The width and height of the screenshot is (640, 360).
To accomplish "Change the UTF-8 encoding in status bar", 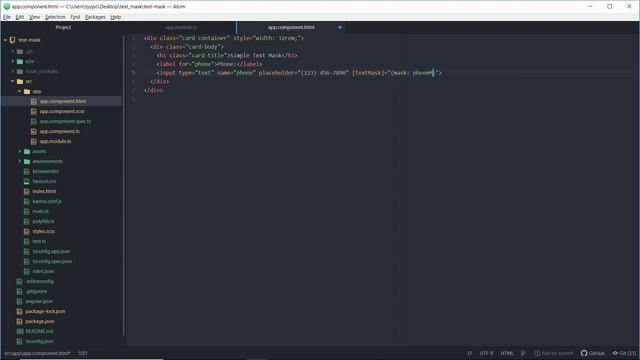I will click(486, 353).
